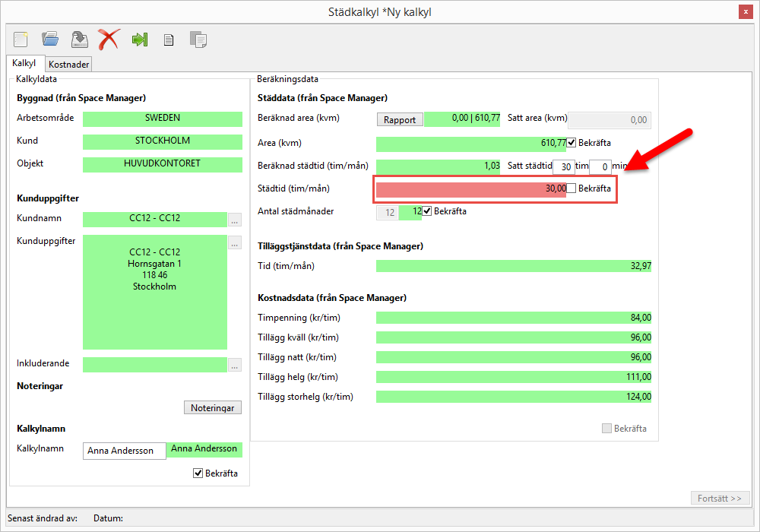Uncheck Bekräfta under Kalkylnamn
This screenshot has height=532, width=760.
tap(198, 473)
